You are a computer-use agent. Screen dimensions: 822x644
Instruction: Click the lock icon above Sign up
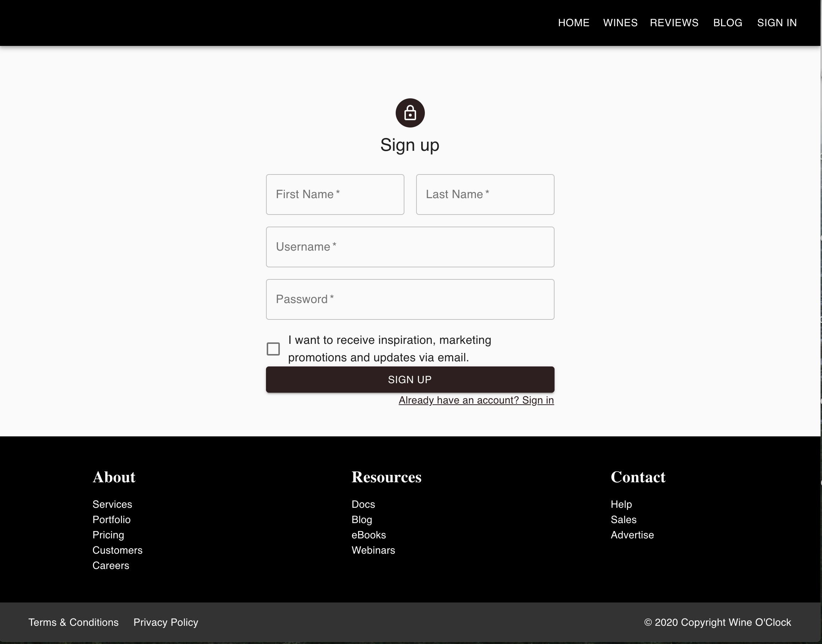[x=410, y=113]
